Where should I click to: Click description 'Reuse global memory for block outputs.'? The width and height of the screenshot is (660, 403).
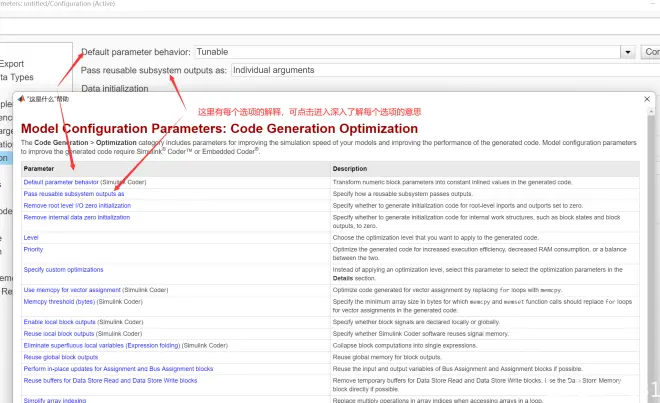(387, 357)
